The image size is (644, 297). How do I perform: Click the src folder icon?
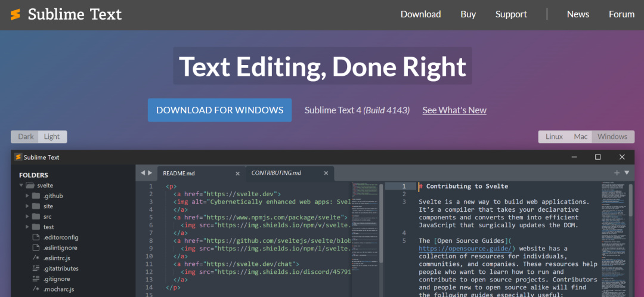(x=36, y=216)
